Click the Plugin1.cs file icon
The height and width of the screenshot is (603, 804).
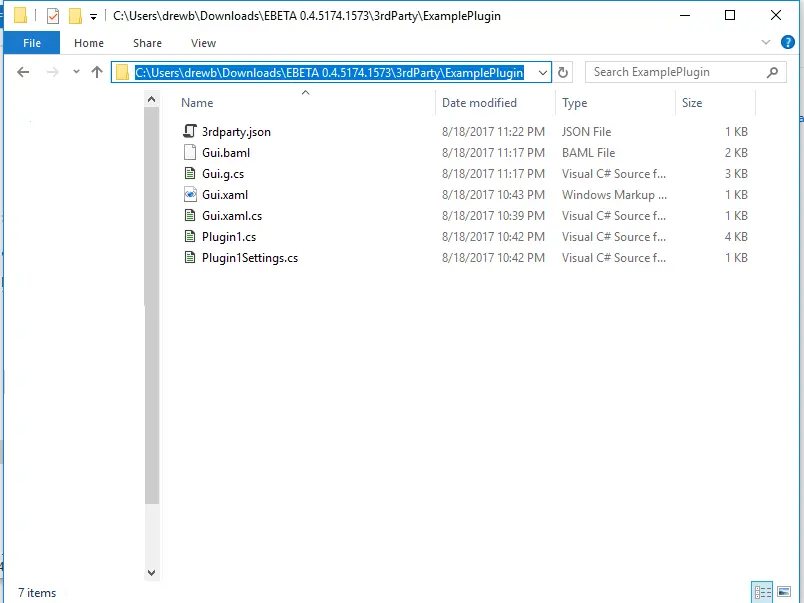point(190,236)
